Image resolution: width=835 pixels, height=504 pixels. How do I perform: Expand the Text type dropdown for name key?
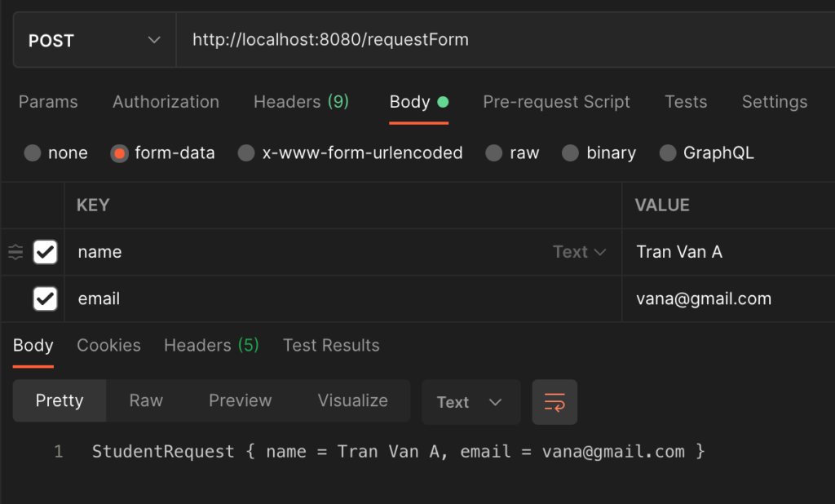pyautogui.click(x=579, y=252)
